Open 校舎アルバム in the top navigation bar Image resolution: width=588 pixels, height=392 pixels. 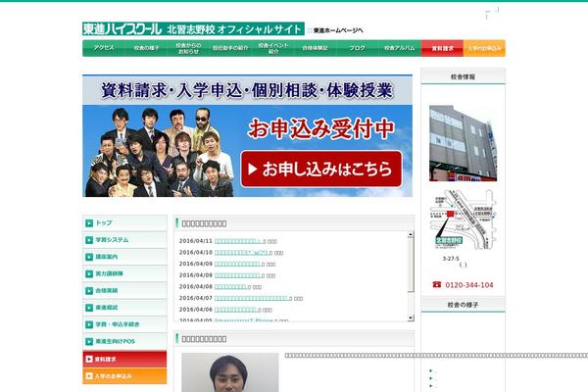400,48
